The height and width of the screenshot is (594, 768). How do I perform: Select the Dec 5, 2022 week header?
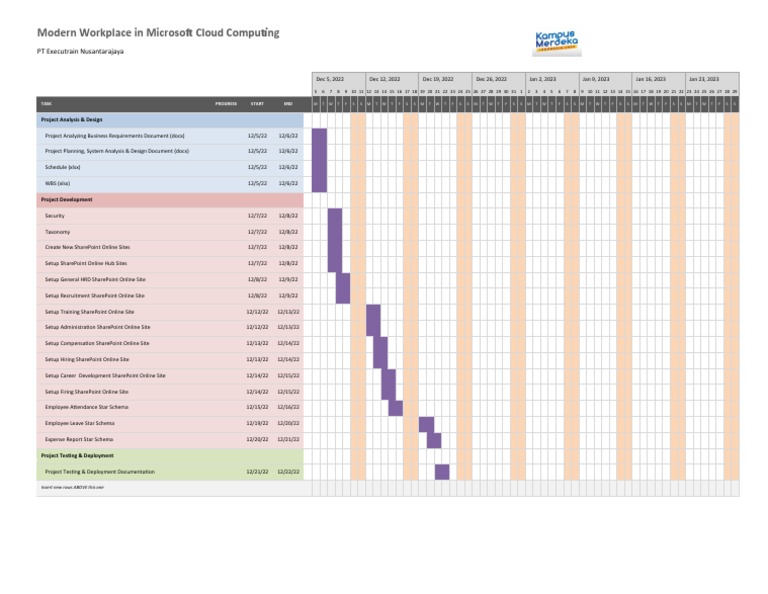coord(330,78)
